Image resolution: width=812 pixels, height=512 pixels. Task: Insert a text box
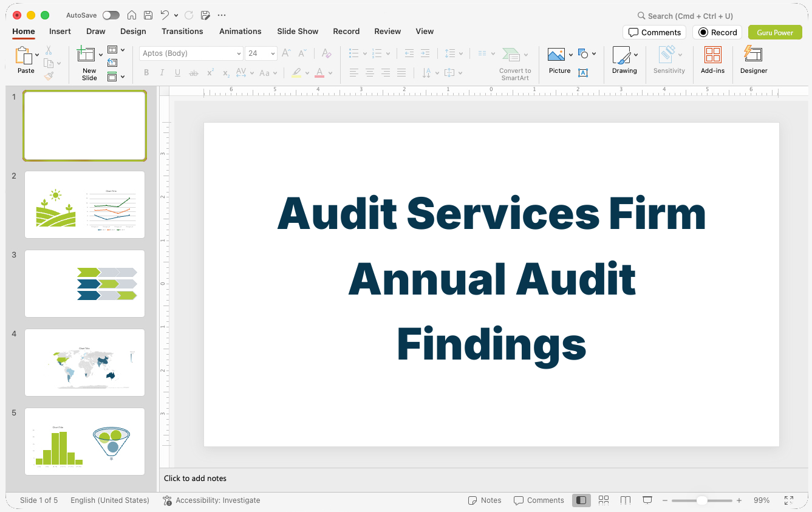point(583,73)
